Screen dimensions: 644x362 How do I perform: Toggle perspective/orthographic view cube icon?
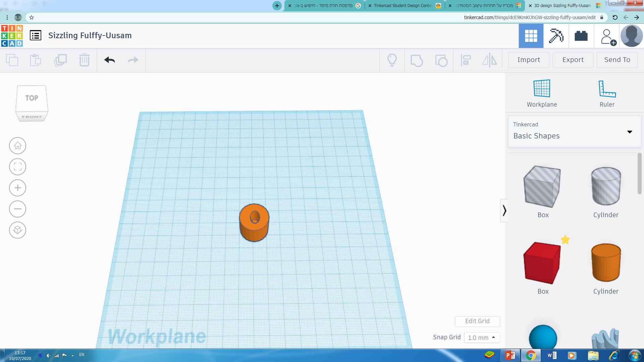coord(17,230)
